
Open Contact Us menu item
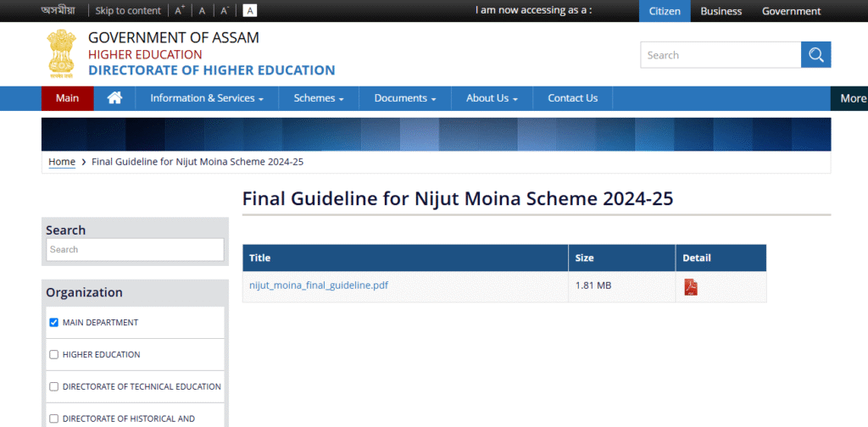(x=573, y=98)
